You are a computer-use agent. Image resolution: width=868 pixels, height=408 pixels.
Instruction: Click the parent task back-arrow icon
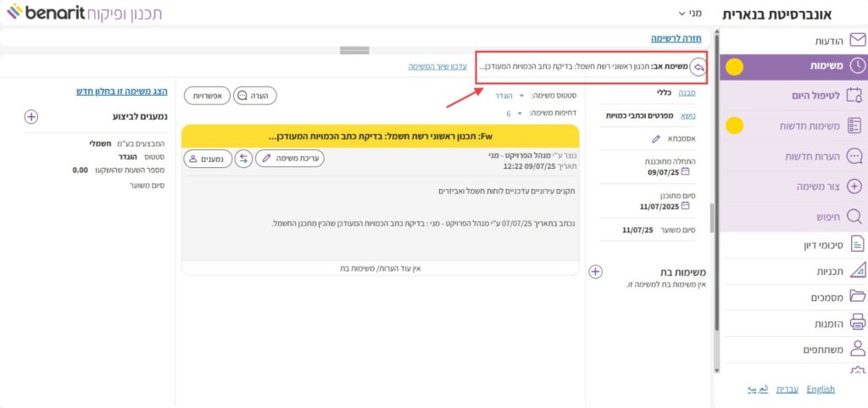point(698,66)
